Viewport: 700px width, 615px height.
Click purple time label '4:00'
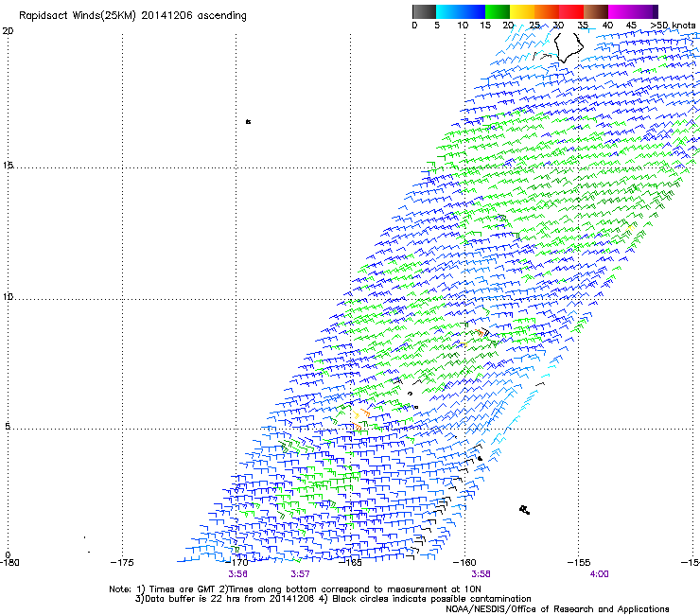click(599, 574)
